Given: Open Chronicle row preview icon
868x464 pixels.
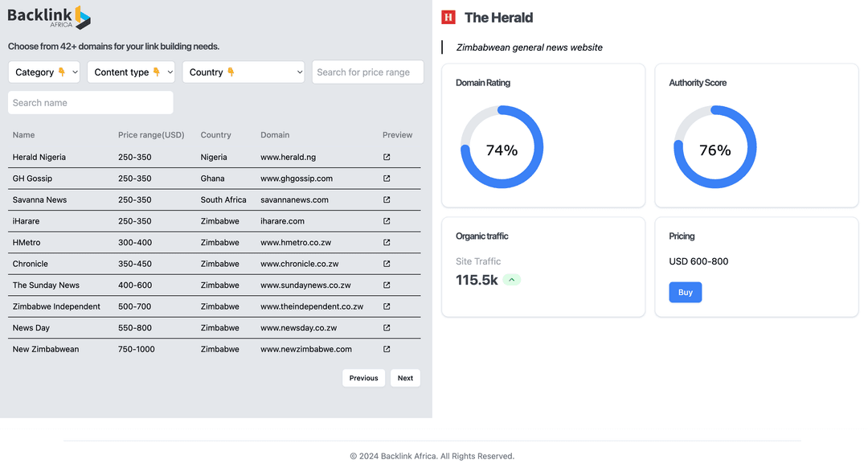Looking at the screenshot, I should coord(387,264).
